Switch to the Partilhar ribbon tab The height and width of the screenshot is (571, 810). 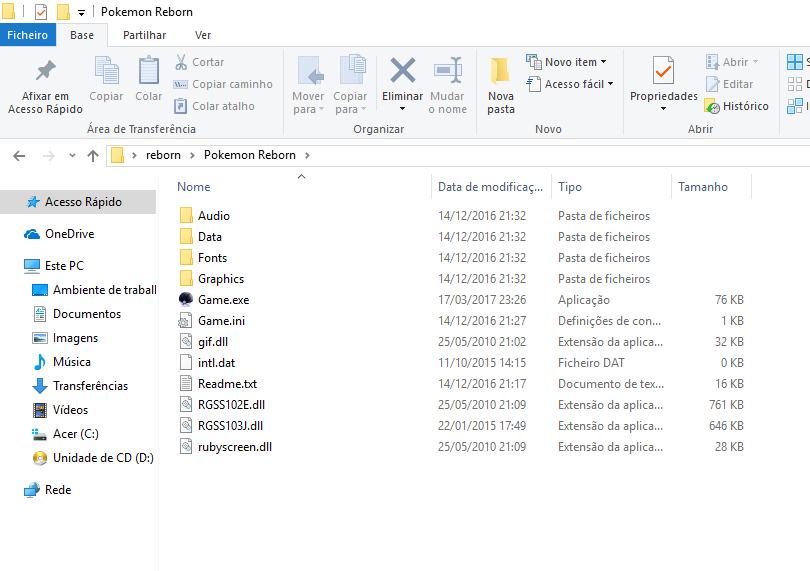[144, 35]
